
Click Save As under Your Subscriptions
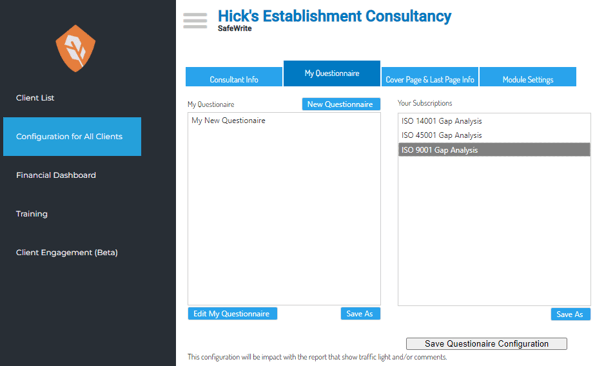(x=570, y=314)
